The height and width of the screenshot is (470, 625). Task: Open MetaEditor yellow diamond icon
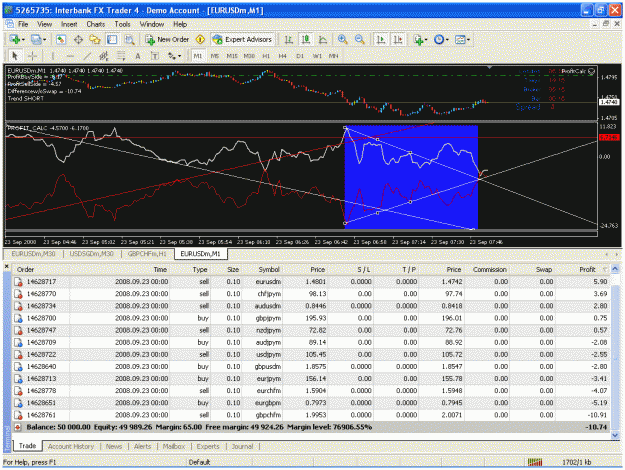coord(200,39)
